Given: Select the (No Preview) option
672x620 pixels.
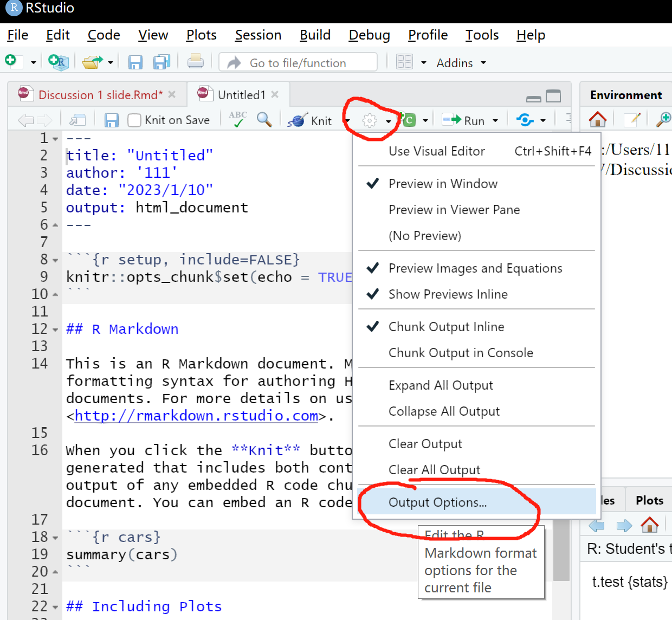Looking at the screenshot, I should pos(477,236).
